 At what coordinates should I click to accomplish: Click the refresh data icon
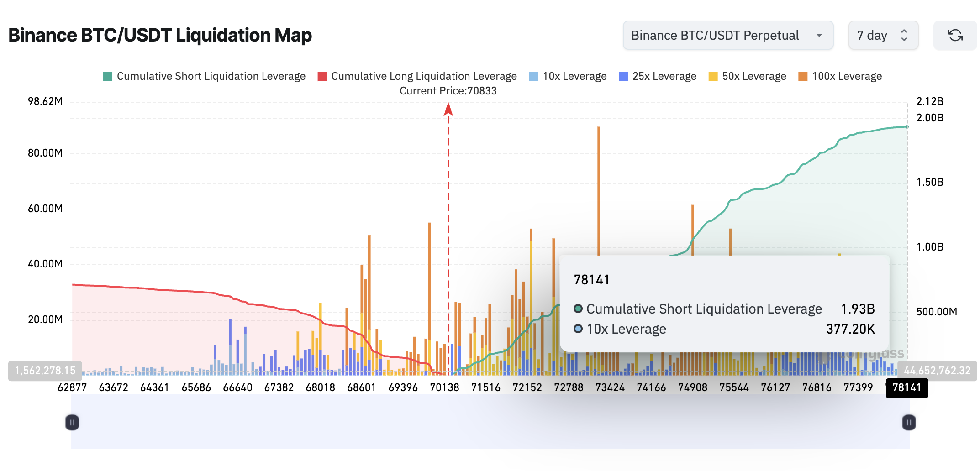point(955,35)
